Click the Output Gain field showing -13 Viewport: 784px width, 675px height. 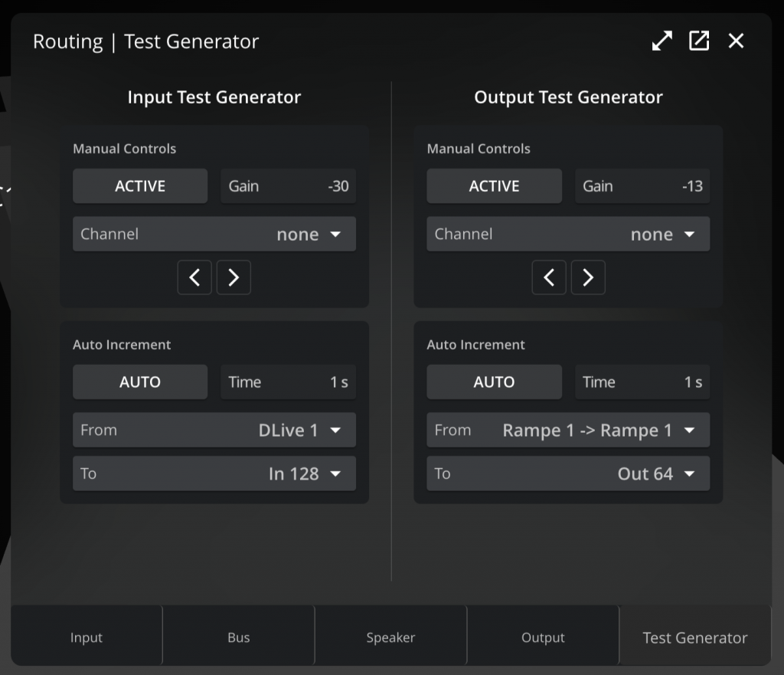click(642, 186)
